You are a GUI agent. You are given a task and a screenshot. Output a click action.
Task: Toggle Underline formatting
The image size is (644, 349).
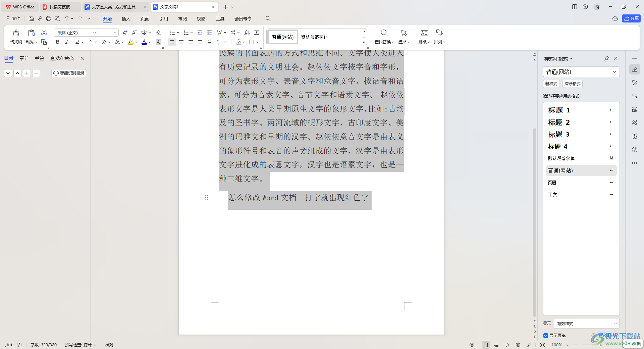[x=77, y=42]
